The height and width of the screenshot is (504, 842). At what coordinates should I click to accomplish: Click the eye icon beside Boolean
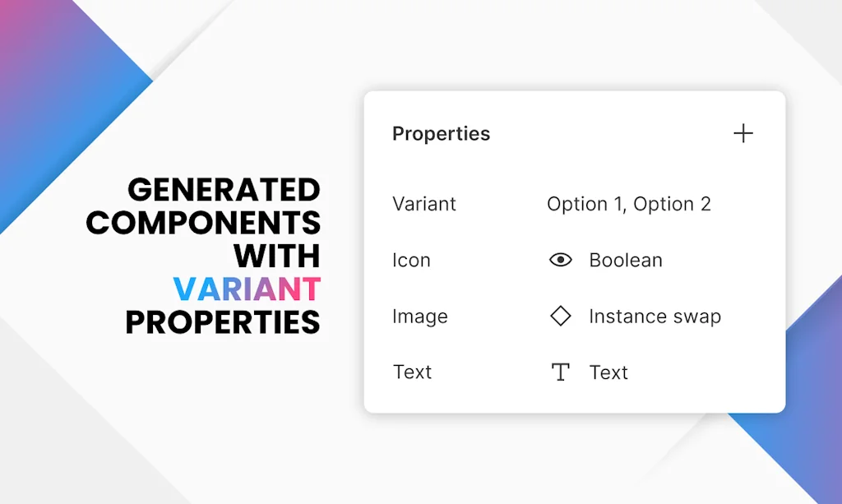coord(560,260)
